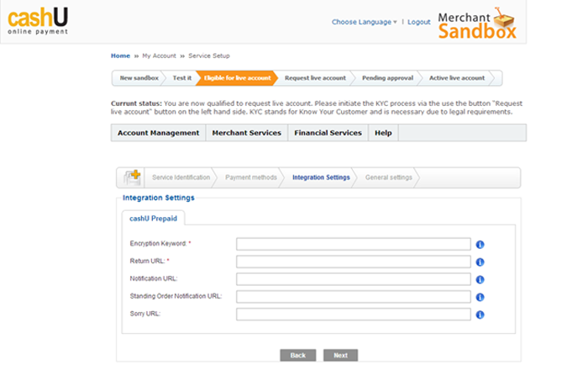This screenshot has width=588, height=370.
Task: Click Service Setup breadcrumb text
Action: pyautogui.click(x=209, y=55)
